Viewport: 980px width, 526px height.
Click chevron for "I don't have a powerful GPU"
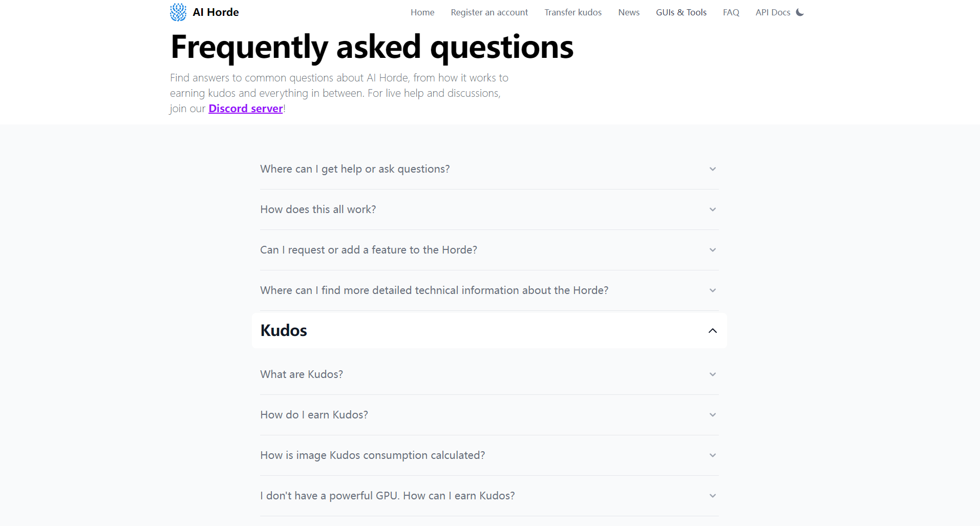(x=713, y=496)
